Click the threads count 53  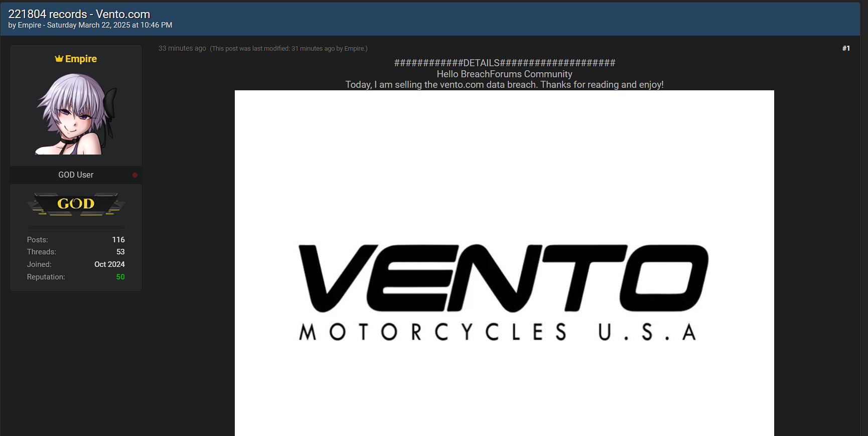pyautogui.click(x=120, y=252)
